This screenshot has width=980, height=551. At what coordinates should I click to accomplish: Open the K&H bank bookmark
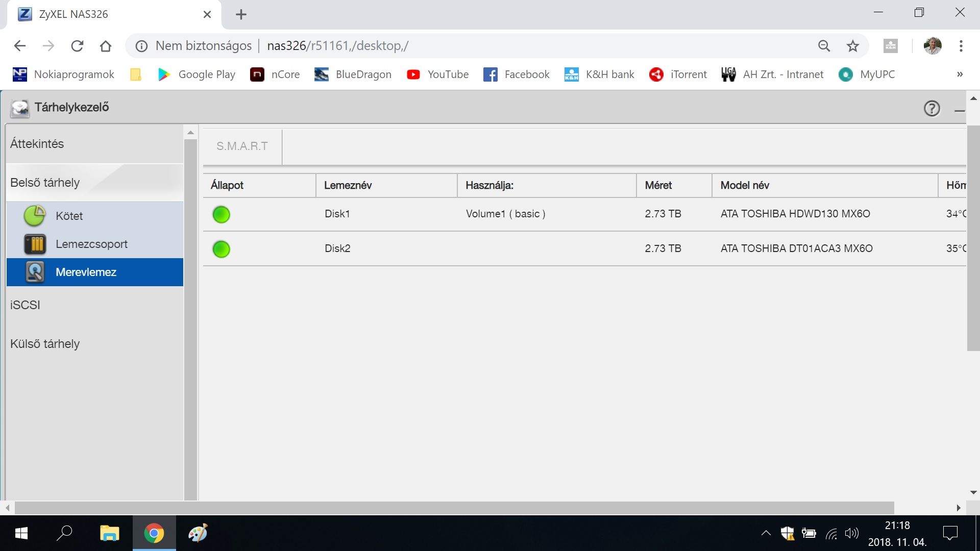coord(599,74)
